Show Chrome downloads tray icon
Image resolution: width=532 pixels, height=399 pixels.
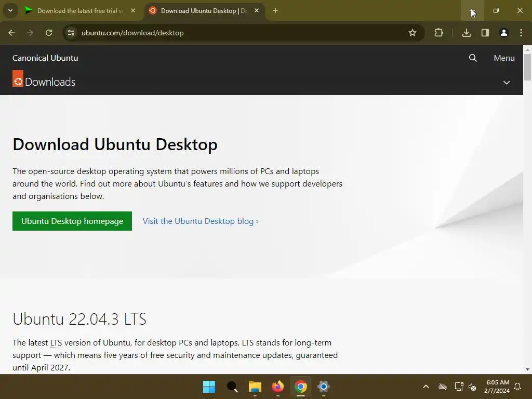pyautogui.click(x=467, y=33)
